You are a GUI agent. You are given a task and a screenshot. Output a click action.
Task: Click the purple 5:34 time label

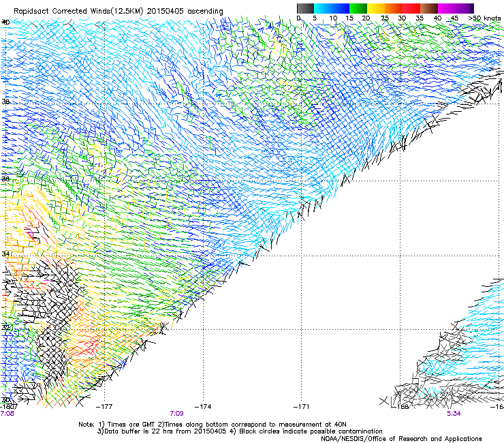pyautogui.click(x=454, y=414)
